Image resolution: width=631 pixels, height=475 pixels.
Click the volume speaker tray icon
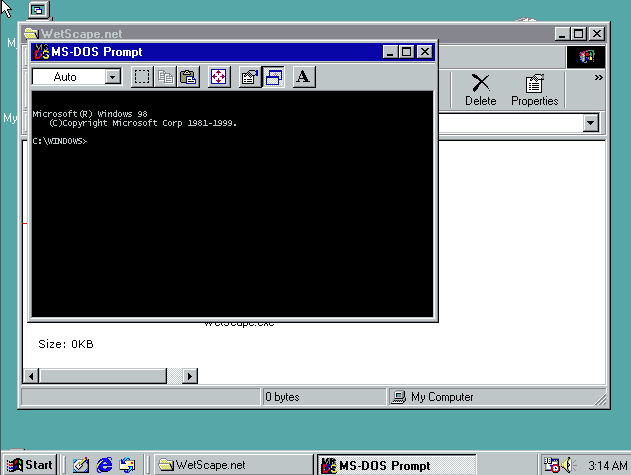[x=568, y=465]
